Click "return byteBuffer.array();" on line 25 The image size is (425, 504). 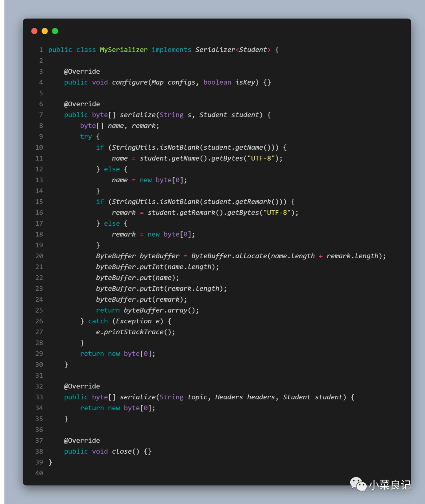pos(148,310)
